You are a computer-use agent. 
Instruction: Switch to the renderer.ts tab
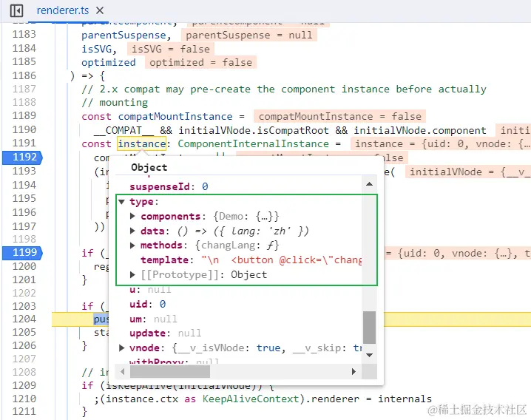pos(63,10)
